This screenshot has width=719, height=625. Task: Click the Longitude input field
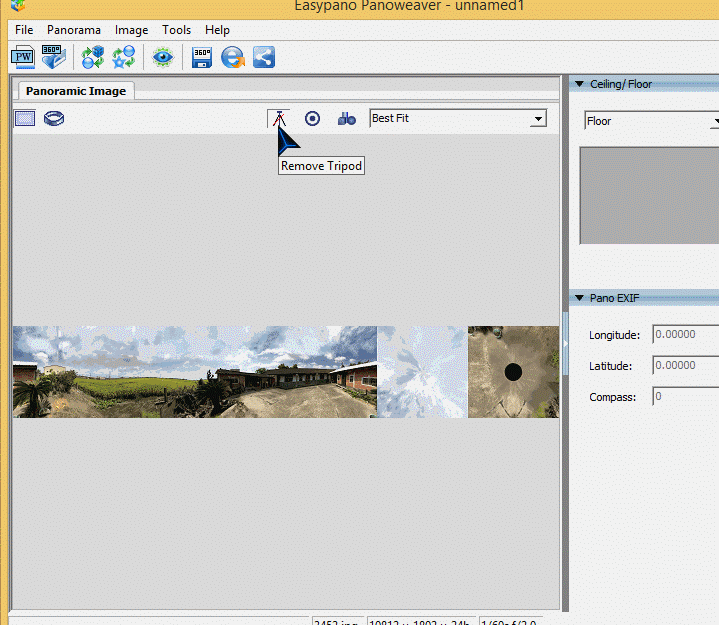coord(685,335)
